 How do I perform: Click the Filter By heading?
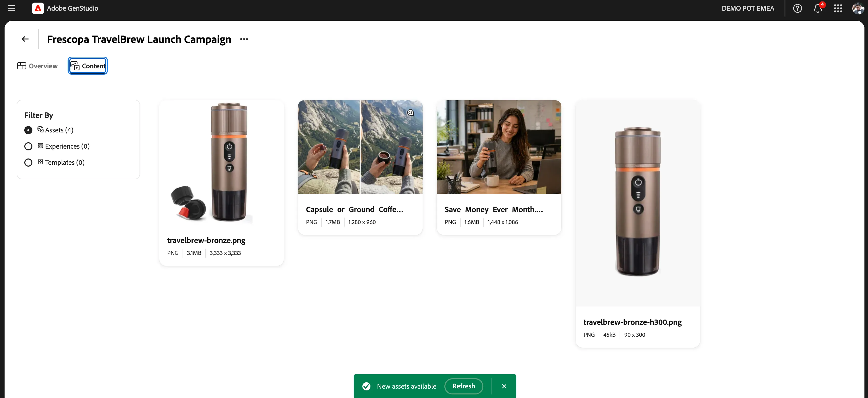tap(39, 115)
